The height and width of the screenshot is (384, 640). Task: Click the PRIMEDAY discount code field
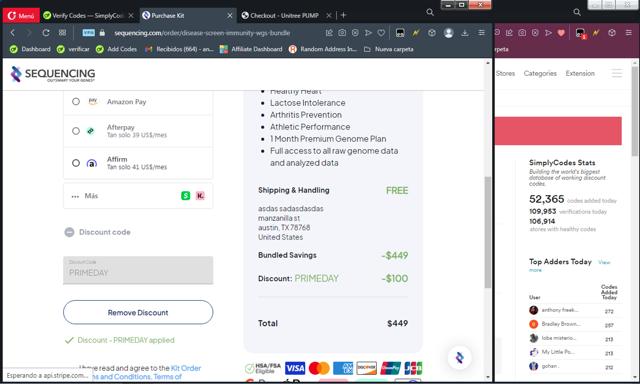pos(138,270)
